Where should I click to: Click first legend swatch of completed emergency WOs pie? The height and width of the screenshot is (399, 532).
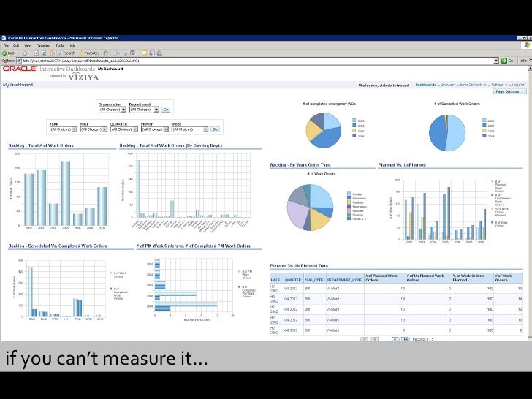(x=354, y=121)
